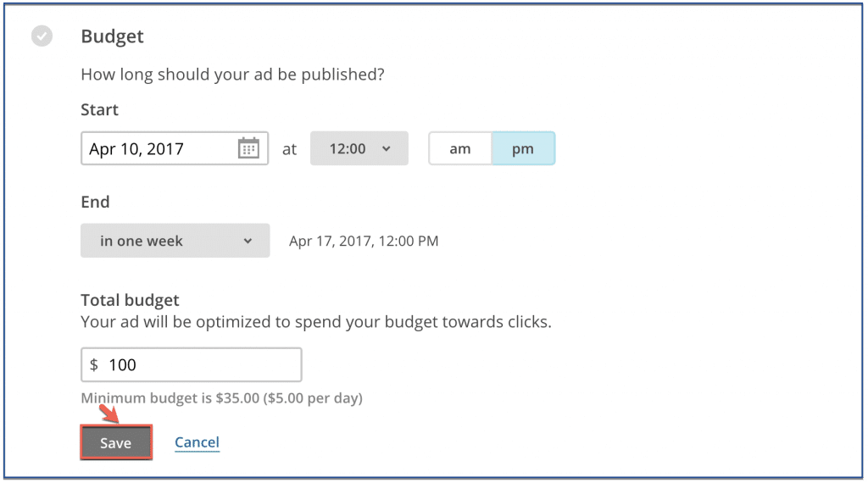
Task: Focus the Apr 10, 2017 start date field
Action: tap(175, 148)
